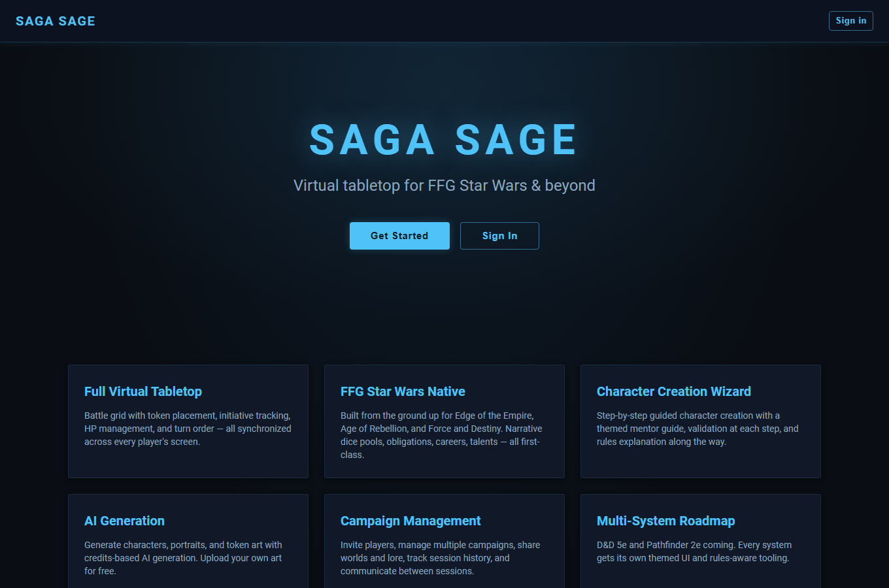Image resolution: width=889 pixels, height=588 pixels.
Task: Select the FFG Star Wars Native heading
Action: tap(403, 391)
